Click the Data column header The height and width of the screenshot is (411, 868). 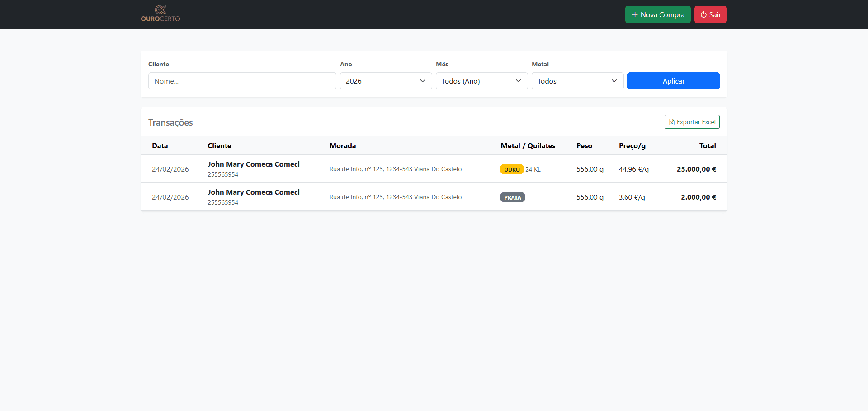[x=160, y=145]
